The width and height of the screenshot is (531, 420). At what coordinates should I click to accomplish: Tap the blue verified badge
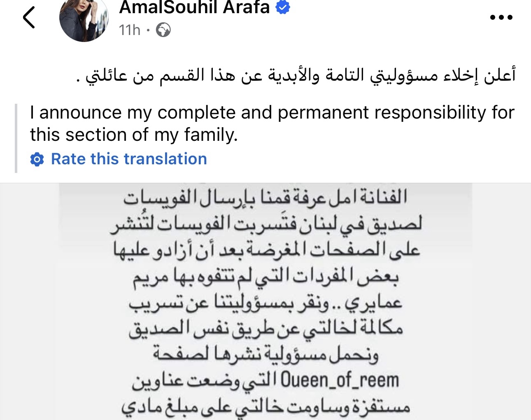coord(283,7)
